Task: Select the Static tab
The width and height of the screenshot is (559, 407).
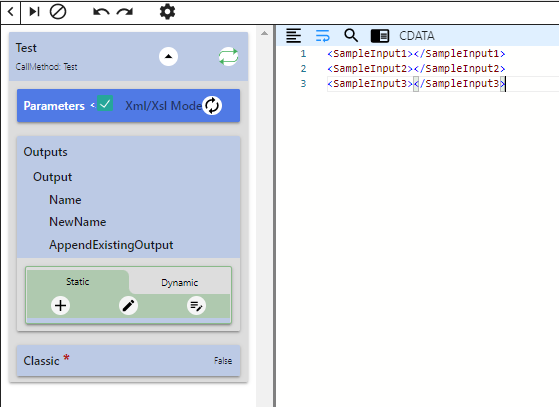Action: [x=77, y=282]
